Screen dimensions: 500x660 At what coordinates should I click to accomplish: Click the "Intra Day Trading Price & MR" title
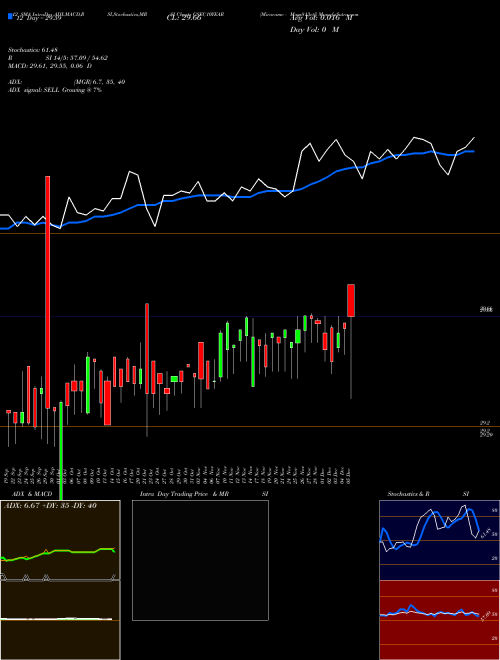184,494
